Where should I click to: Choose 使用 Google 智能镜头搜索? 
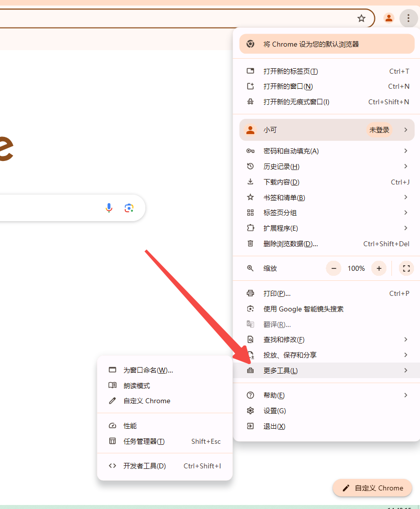[326, 309]
